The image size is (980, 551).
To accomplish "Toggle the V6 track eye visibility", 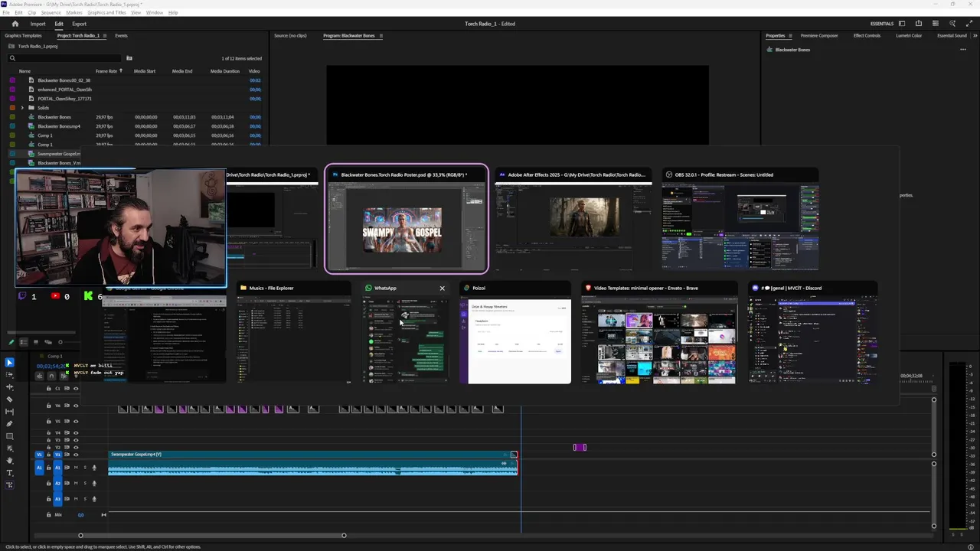I will coord(76,406).
